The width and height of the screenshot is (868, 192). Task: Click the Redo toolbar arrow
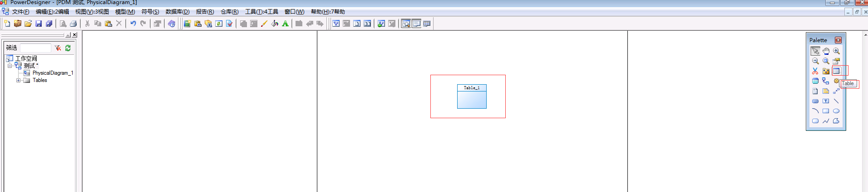coord(143,24)
